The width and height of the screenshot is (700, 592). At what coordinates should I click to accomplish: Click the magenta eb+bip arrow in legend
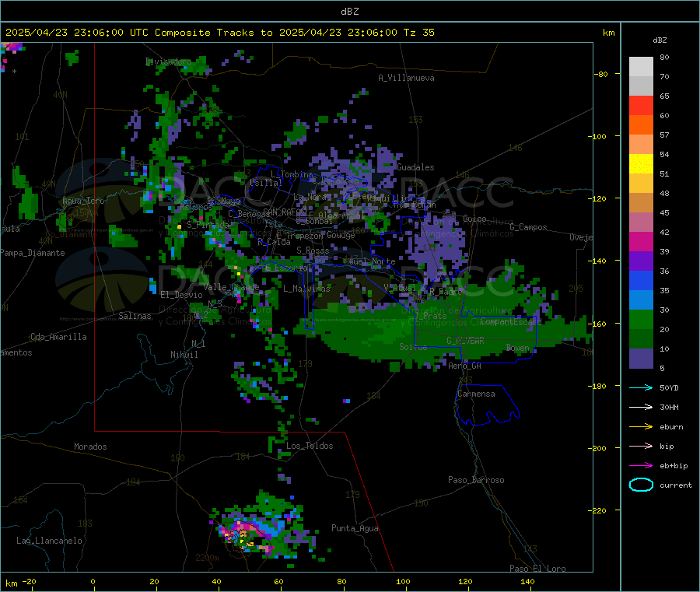pyautogui.click(x=641, y=466)
